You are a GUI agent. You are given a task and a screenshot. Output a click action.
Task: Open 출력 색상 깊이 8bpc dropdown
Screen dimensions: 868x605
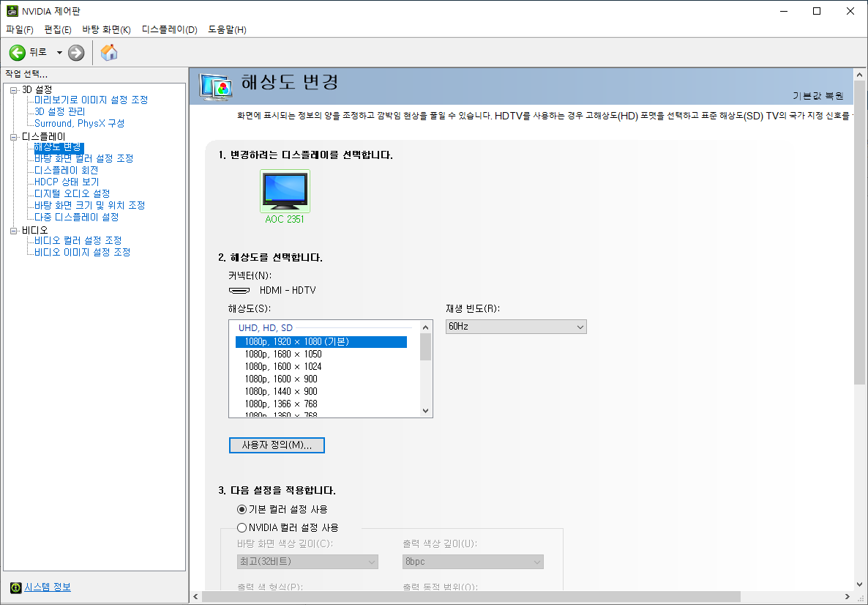(473, 562)
